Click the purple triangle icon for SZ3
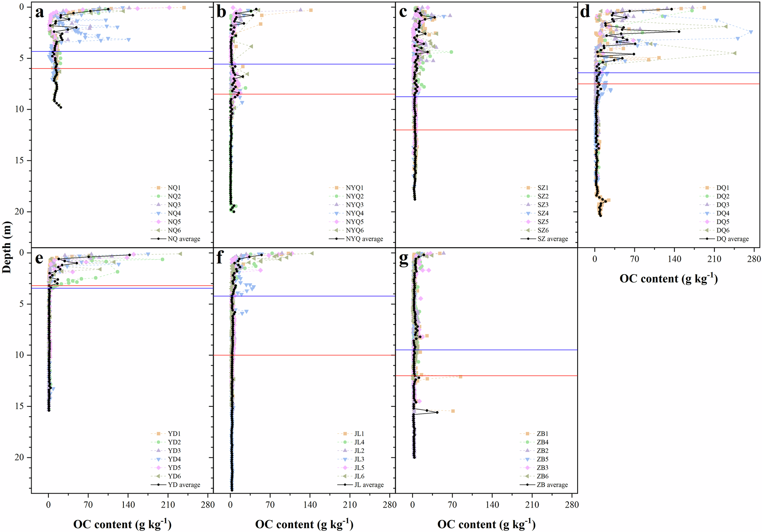 coord(528,204)
